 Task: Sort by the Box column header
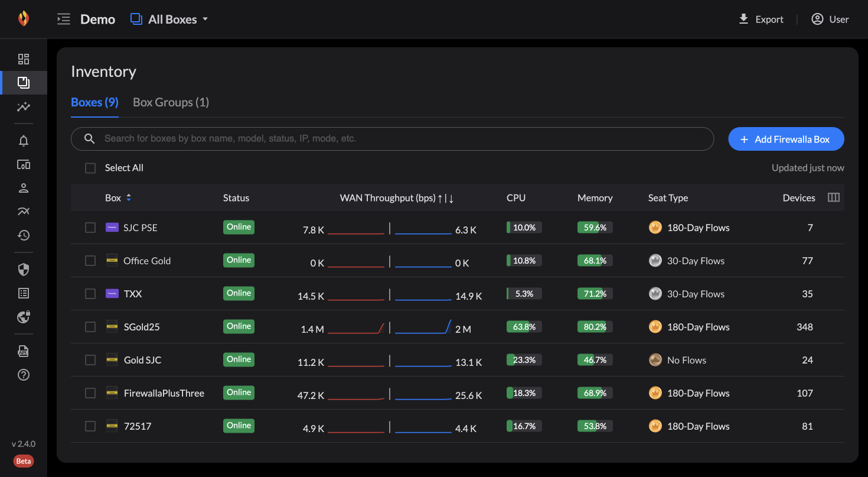coord(118,198)
